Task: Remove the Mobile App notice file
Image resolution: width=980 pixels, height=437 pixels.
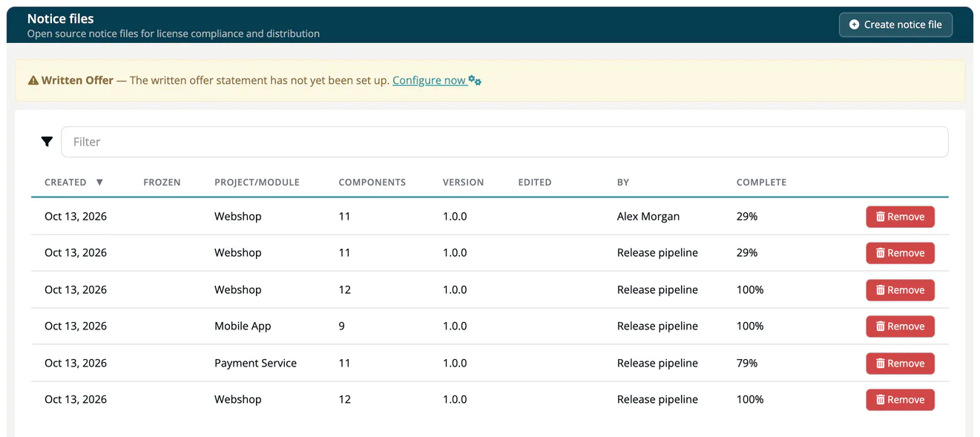Action: pyautogui.click(x=900, y=326)
